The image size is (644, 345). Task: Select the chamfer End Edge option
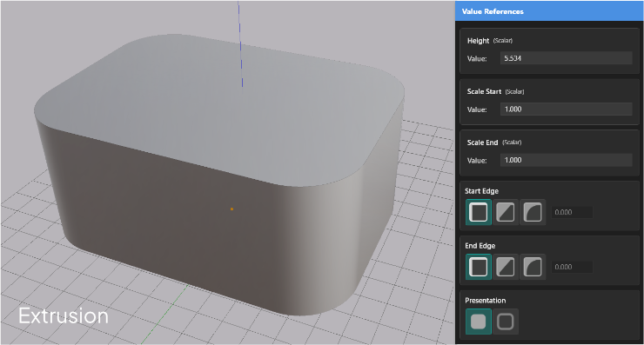coord(505,267)
